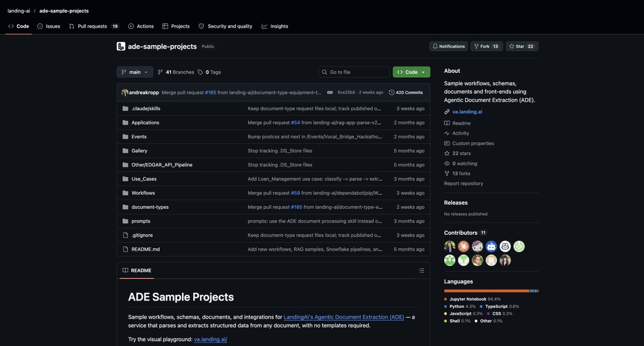Click the pulse icon next to Activity
The width and height of the screenshot is (644, 346).
[x=447, y=133]
